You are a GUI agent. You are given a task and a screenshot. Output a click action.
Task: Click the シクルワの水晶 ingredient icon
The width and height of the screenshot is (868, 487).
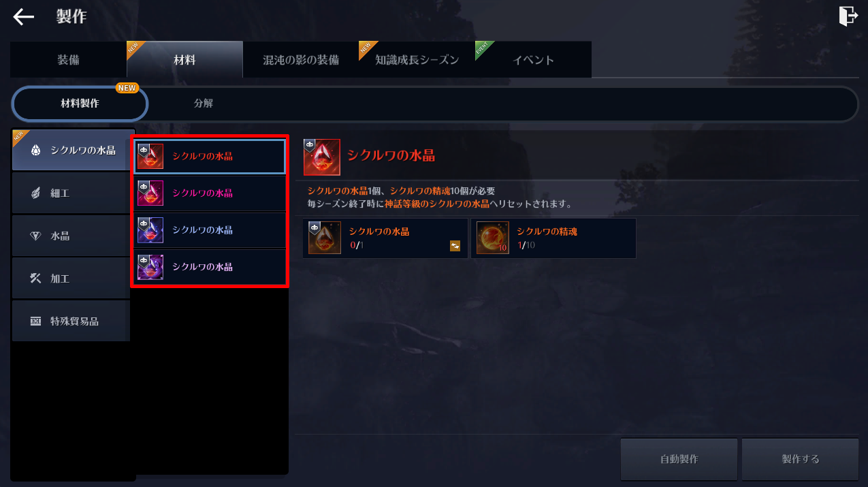(x=325, y=238)
